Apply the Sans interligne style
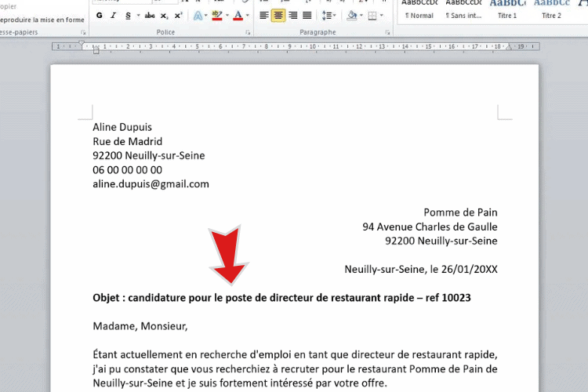588x392 pixels. (x=463, y=9)
